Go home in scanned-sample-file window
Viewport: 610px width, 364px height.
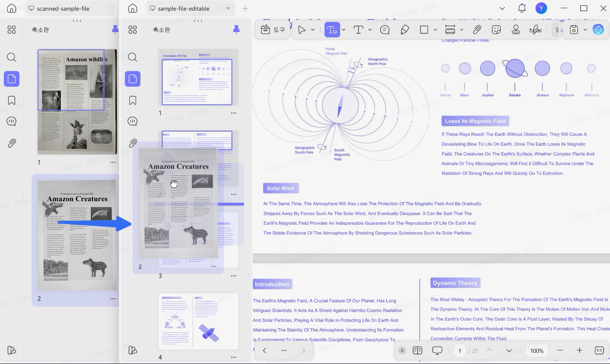11,8
